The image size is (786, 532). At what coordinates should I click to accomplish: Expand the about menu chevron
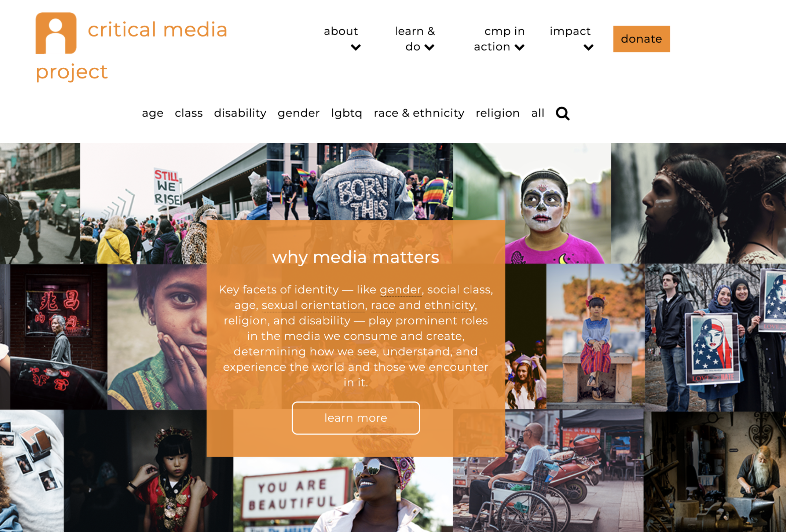[355, 47]
